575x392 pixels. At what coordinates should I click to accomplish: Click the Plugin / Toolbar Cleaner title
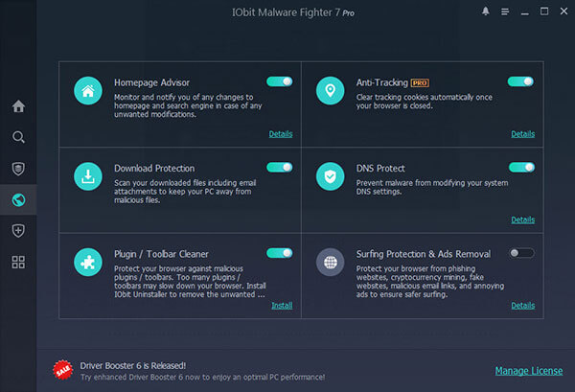[161, 254]
